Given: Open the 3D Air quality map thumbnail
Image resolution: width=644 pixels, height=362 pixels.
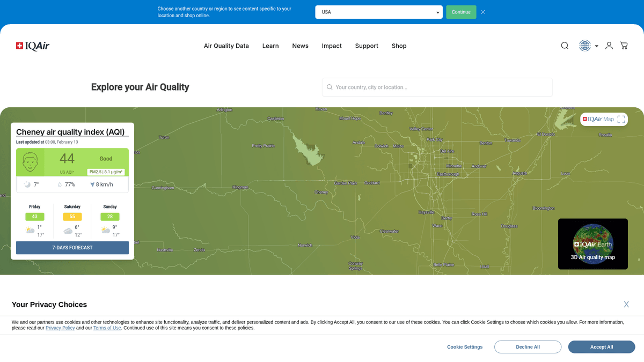Looking at the screenshot, I should click(592, 244).
